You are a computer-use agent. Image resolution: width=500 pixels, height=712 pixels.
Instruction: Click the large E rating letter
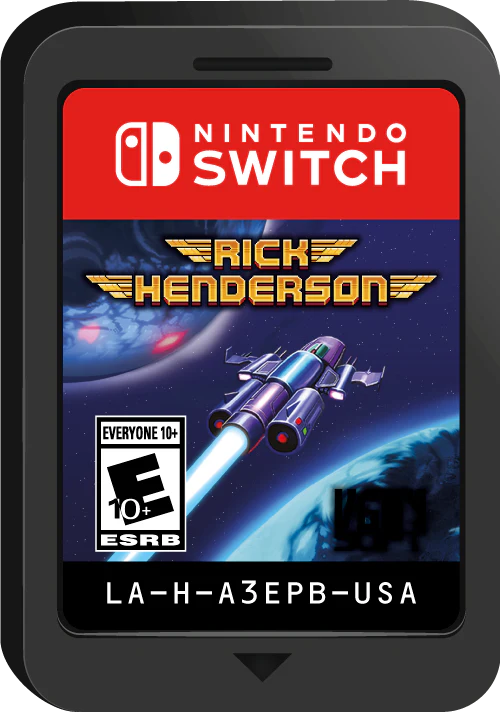coord(140,489)
